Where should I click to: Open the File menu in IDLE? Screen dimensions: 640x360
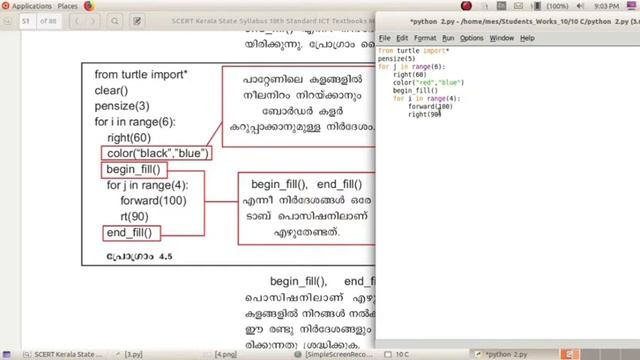tap(384, 38)
